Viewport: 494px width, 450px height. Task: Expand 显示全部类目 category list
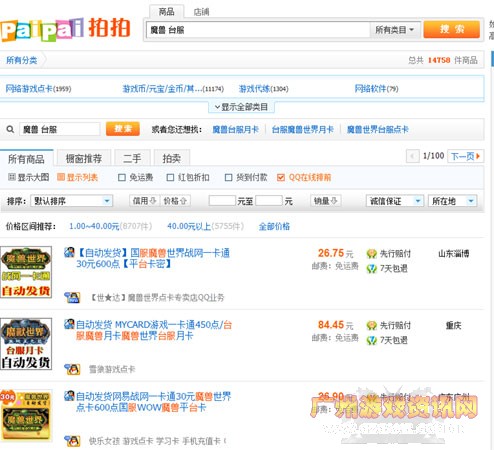241,107
